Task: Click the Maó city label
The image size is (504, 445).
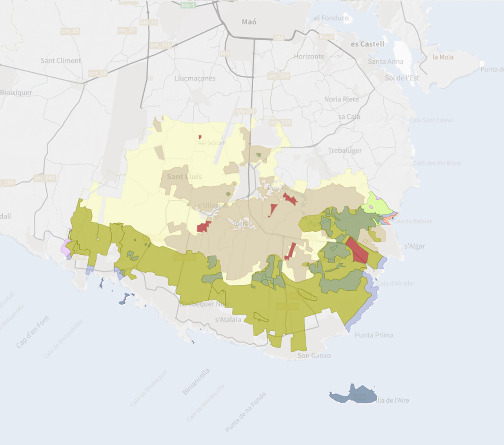Action: [x=249, y=22]
